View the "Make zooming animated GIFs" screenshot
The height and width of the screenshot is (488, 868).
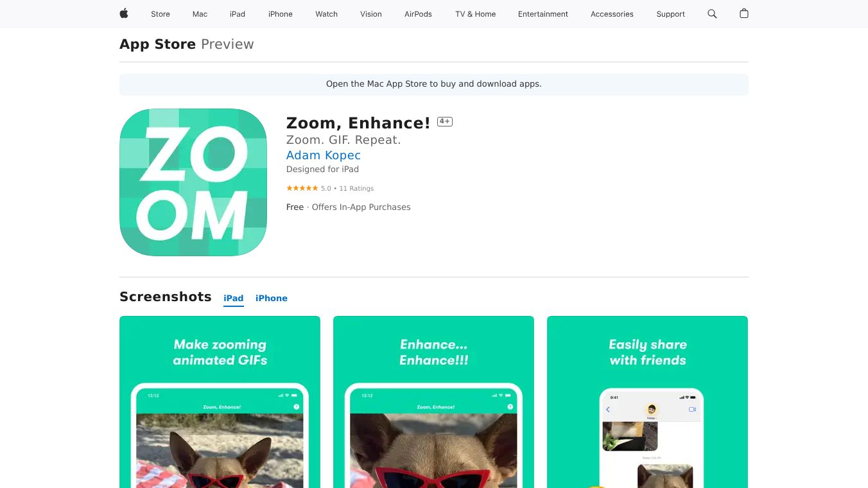(220, 401)
